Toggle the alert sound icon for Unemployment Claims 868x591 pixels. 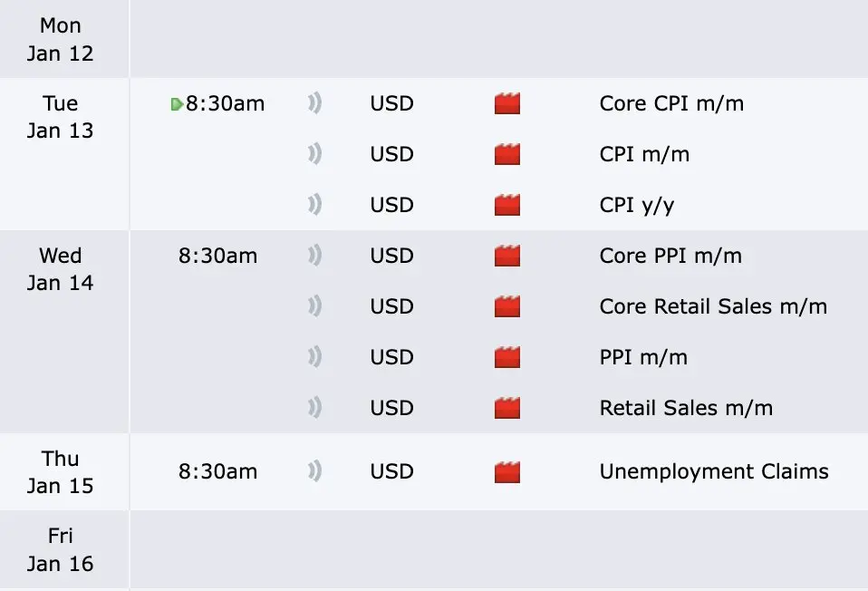click(315, 471)
